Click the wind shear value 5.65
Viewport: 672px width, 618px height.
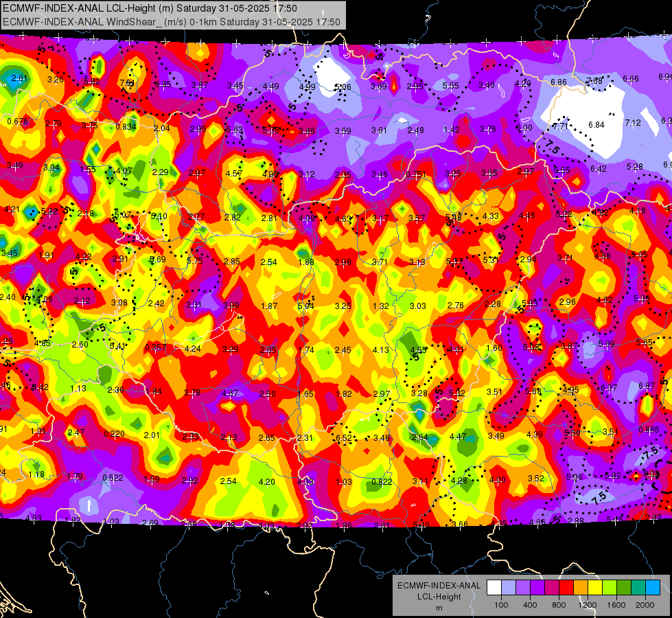coord(644,342)
